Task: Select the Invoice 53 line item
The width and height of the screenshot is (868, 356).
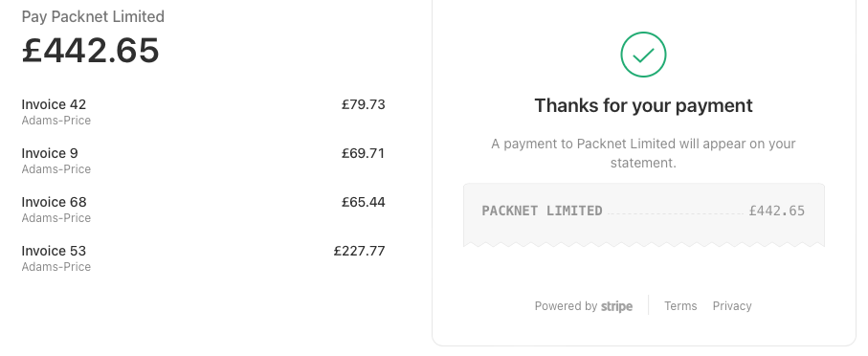Action: pos(203,258)
